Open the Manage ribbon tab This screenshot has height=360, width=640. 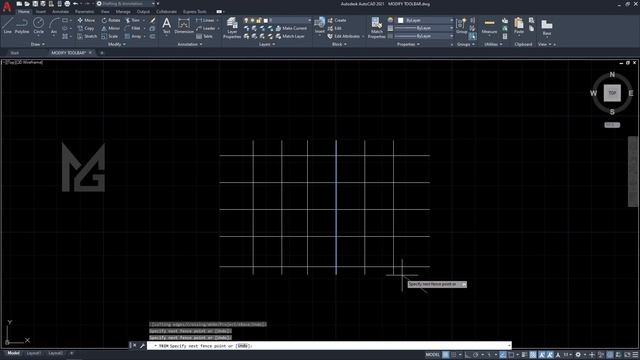point(123,12)
